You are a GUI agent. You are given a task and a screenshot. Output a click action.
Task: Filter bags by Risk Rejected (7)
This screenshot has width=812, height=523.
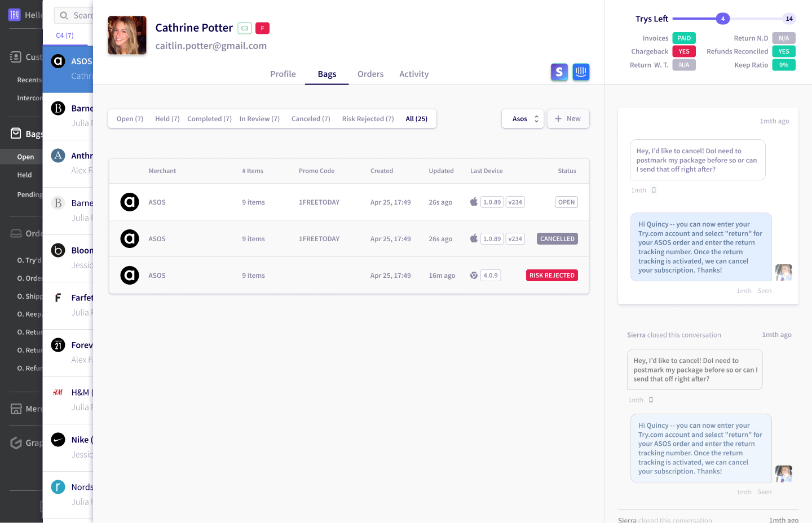(x=368, y=119)
